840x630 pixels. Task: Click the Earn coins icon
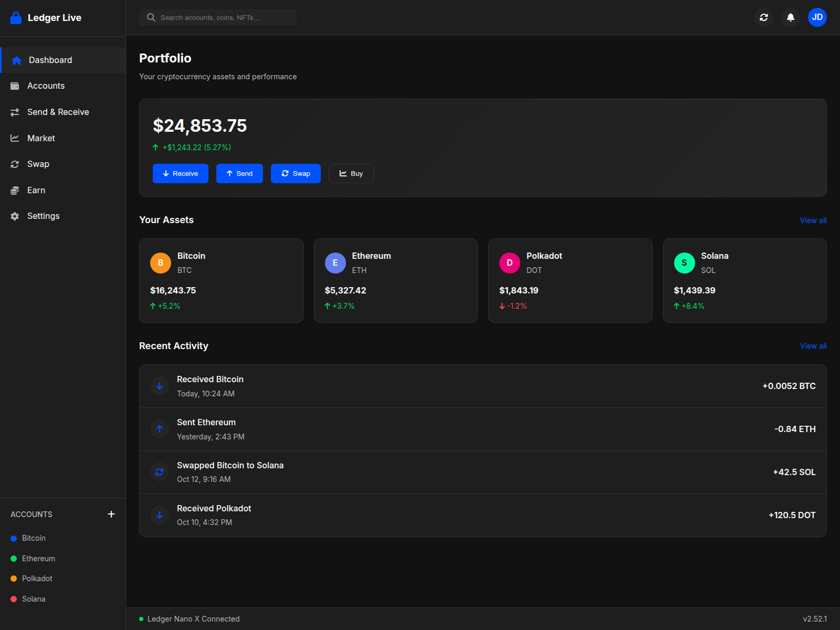[15, 190]
